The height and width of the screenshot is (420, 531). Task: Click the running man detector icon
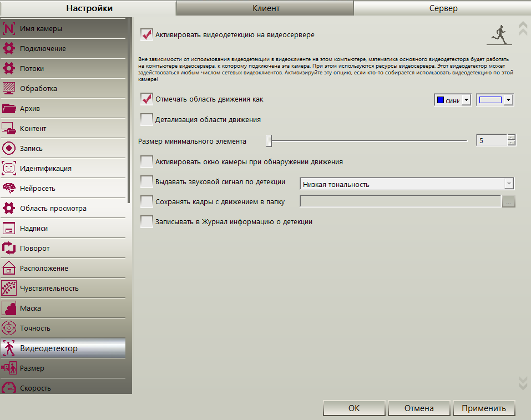coord(499,35)
